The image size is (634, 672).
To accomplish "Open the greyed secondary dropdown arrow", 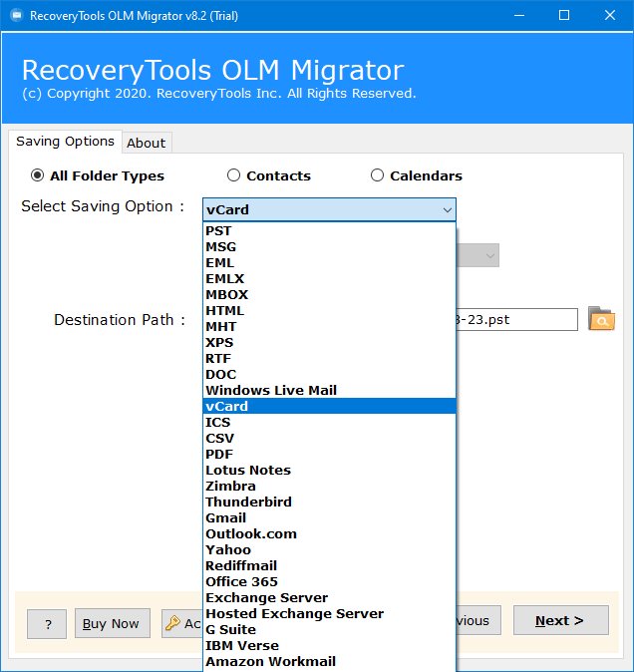I will [x=490, y=256].
